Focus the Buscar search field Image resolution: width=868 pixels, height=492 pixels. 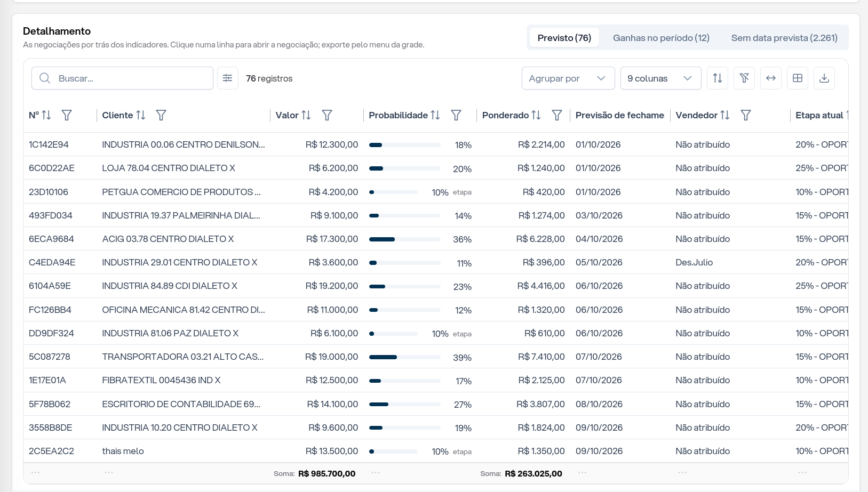pos(123,78)
